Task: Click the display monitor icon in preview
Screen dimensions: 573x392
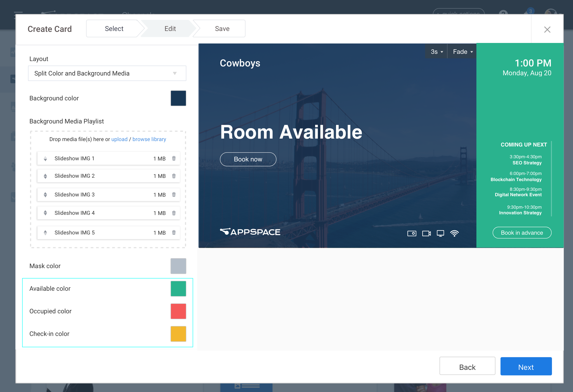Action: (x=440, y=233)
